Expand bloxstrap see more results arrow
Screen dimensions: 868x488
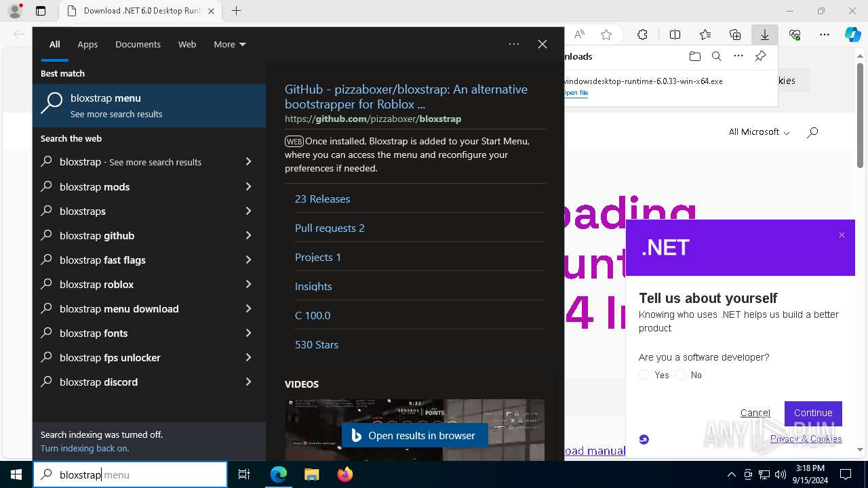[248, 162]
